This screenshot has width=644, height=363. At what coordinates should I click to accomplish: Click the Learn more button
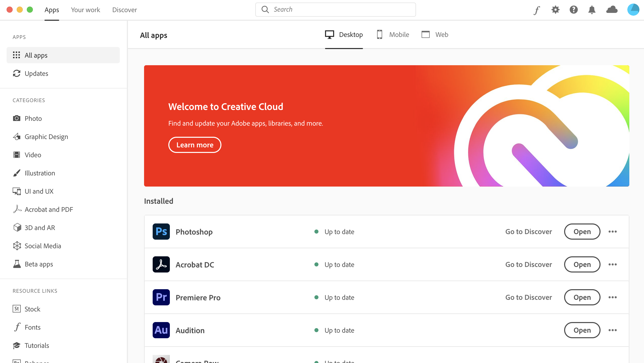coord(195,145)
